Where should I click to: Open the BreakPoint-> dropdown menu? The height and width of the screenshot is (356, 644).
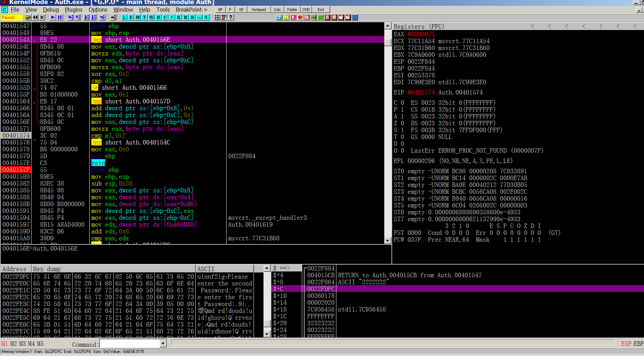tap(191, 10)
